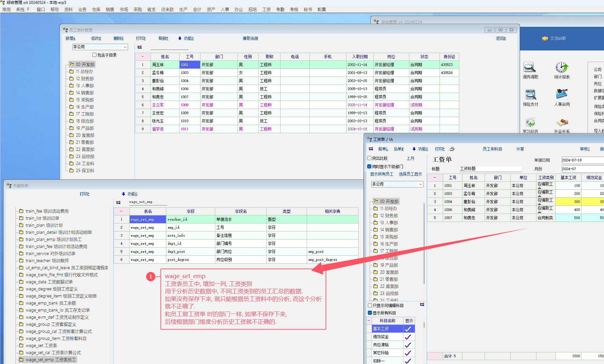Click the 显示所有员工 link
The height and width of the screenshot is (364, 604).
point(381,174)
